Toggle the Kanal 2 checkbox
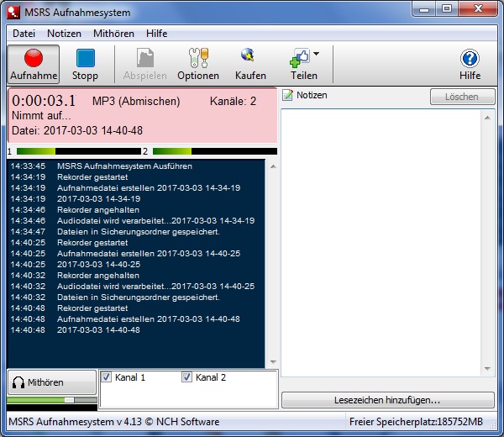The width and height of the screenshot is (504, 437). pos(186,376)
